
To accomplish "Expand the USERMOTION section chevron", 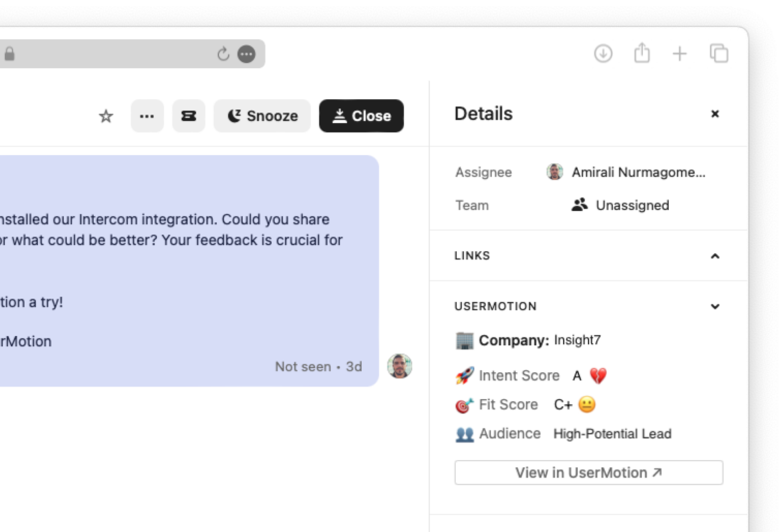I will 715,305.
